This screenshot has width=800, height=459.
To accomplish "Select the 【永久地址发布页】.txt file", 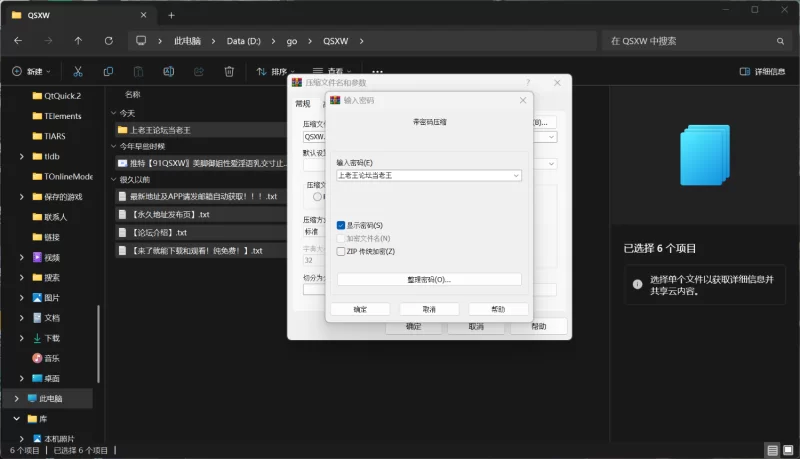I will [x=201, y=215].
